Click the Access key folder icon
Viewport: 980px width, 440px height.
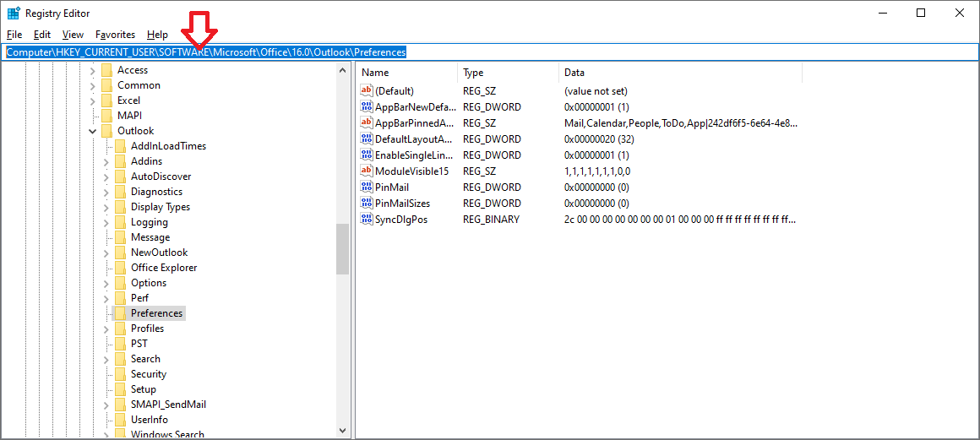[106, 70]
